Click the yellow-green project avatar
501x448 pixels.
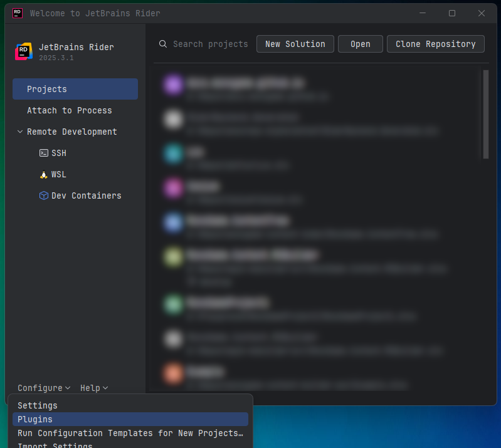[x=173, y=257]
